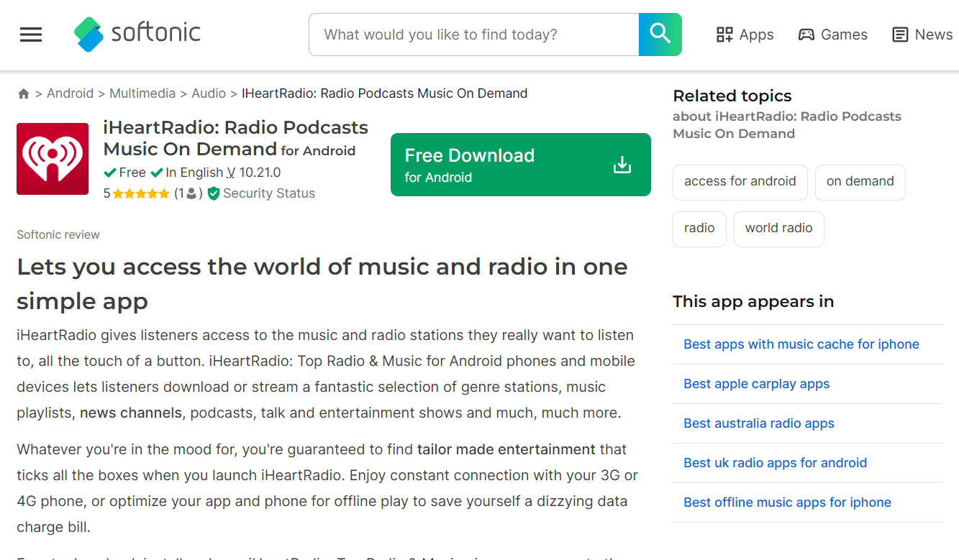Click the "This app appears in" heading
959x560 pixels.
pos(753,302)
